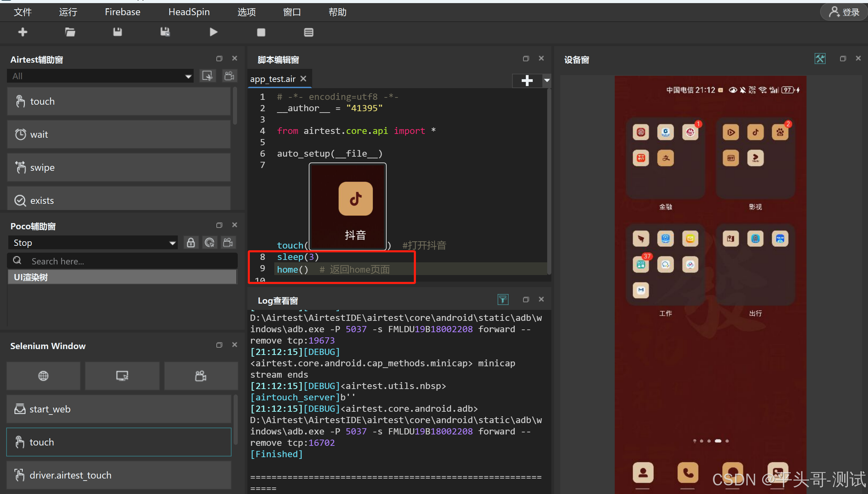Switch to the app_test.air tab
Screen dimensions: 868x494
tap(273, 79)
